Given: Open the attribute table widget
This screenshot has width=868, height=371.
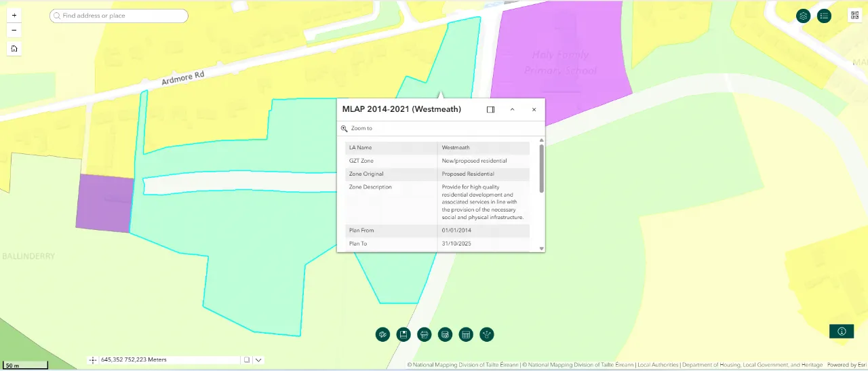Looking at the screenshot, I should [x=466, y=334].
